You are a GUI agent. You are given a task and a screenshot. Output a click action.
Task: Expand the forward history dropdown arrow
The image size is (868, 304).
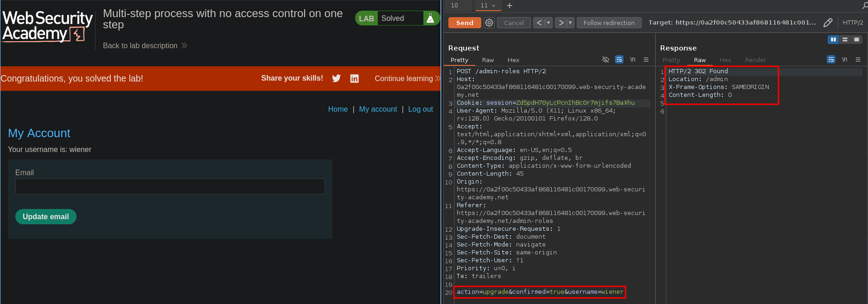[x=570, y=23]
